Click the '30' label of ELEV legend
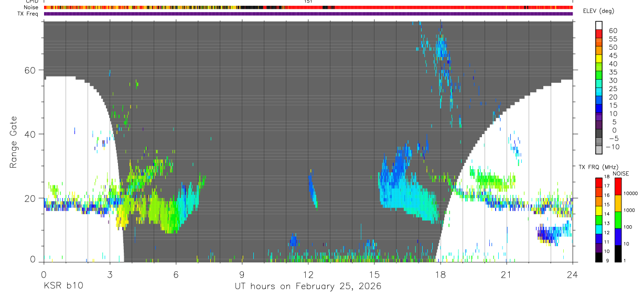Screen dimensions: 644x297 point(613,80)
